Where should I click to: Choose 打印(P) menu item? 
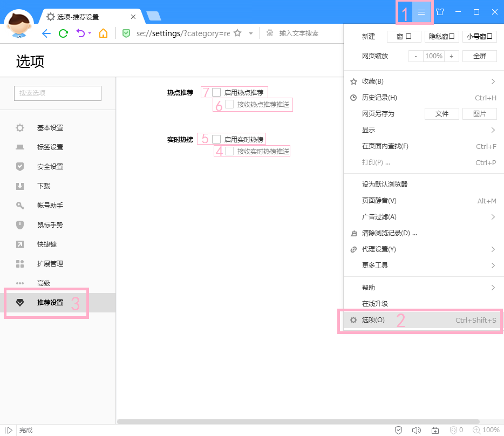(x=424, y=163)
